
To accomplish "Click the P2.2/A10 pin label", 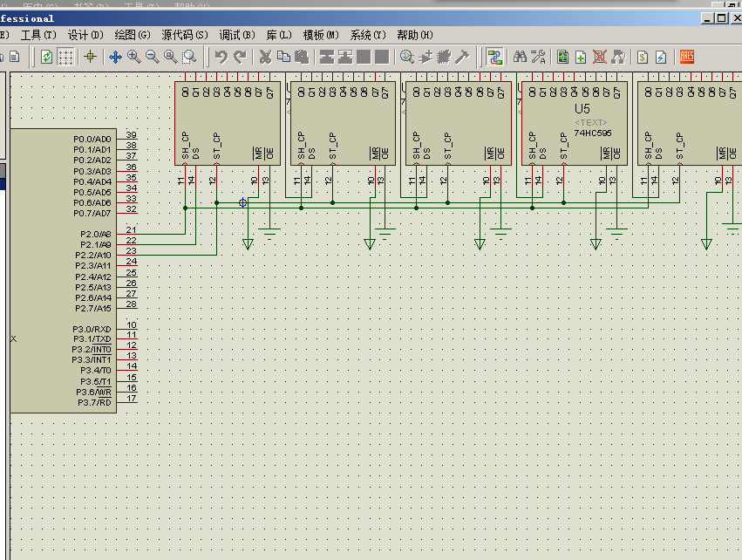I will click(93, 256).
